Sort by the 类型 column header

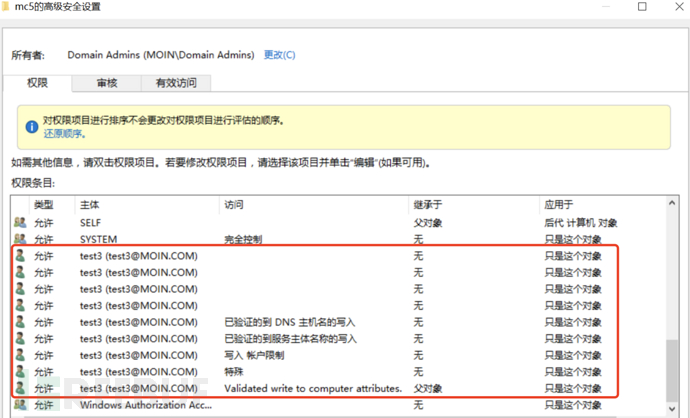click(44, 204)
